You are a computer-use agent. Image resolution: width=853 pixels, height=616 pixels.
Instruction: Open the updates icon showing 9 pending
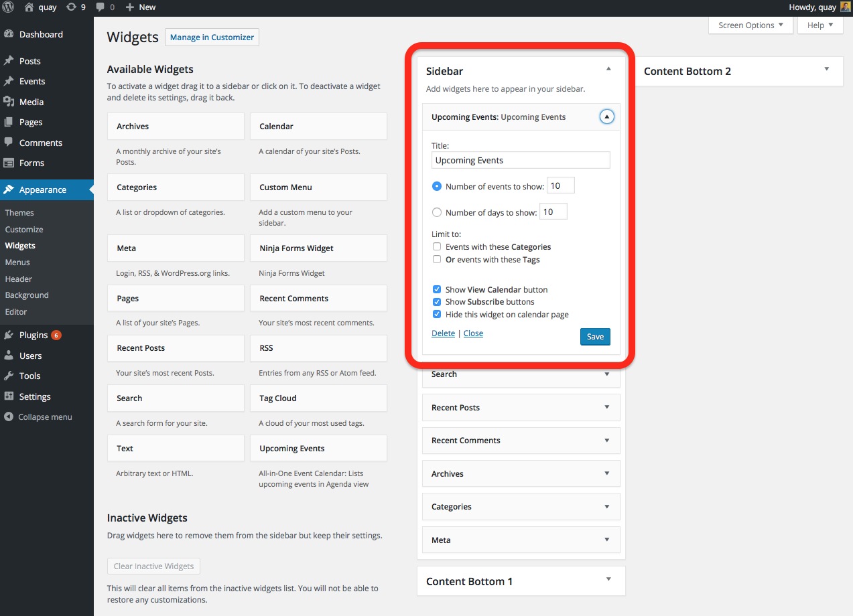pyautogui.click(x=70, y=7)
